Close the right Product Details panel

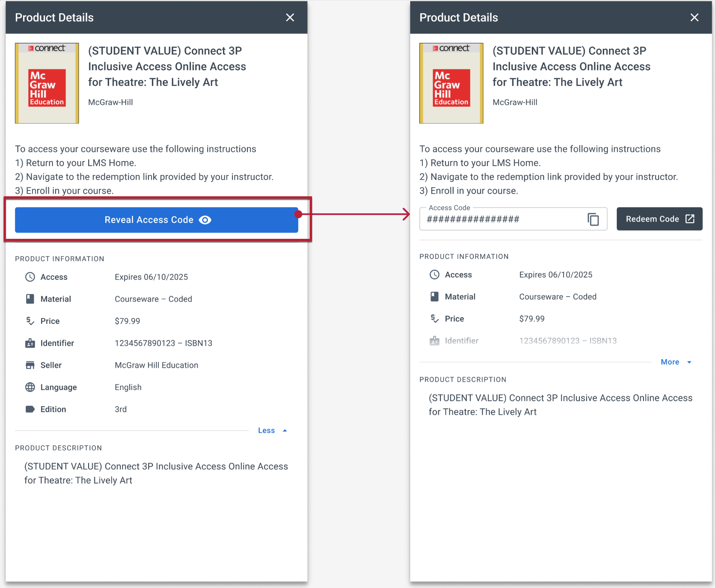click(x=694, y=17)
